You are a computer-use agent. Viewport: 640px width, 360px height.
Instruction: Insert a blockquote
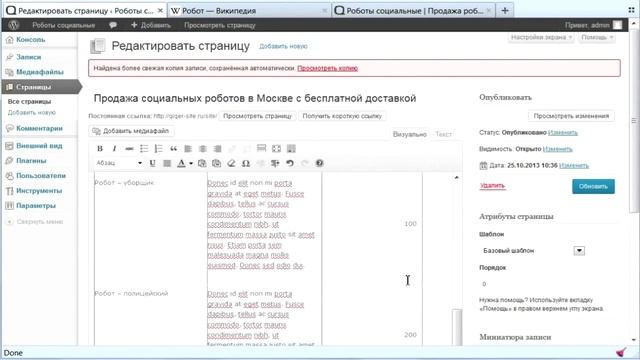click(173, 149)
